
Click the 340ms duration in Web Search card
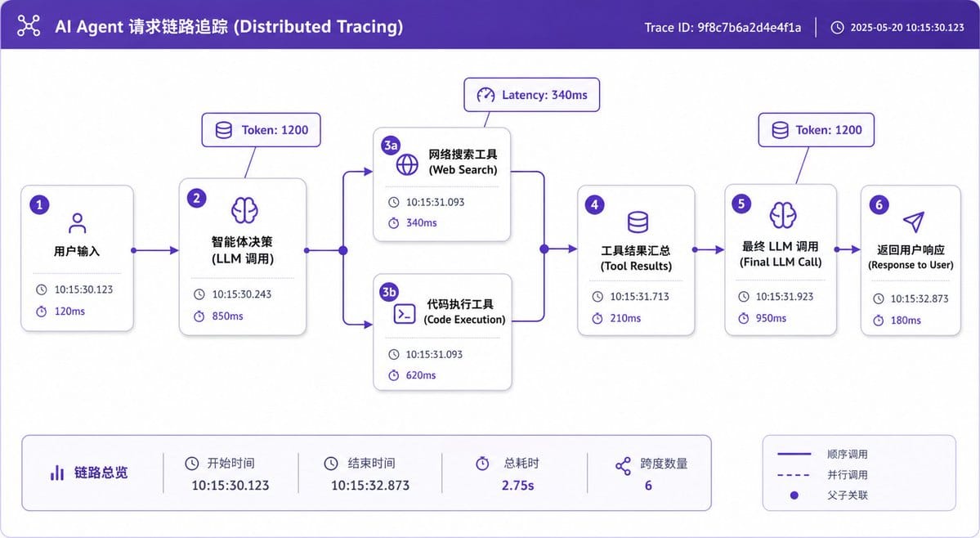[421, 223]
